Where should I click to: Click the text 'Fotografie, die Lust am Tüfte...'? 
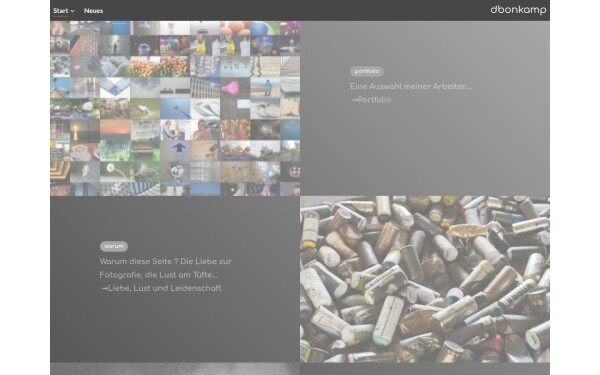[158, 275]
